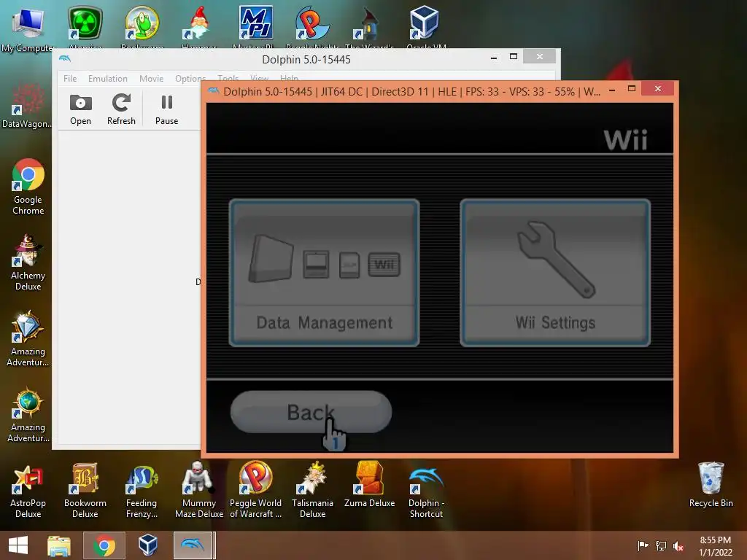Select the Peggle World of Warcraft icon
Image resolution: width=747 pixels, height=560 pixels.
tap(256, 491)
